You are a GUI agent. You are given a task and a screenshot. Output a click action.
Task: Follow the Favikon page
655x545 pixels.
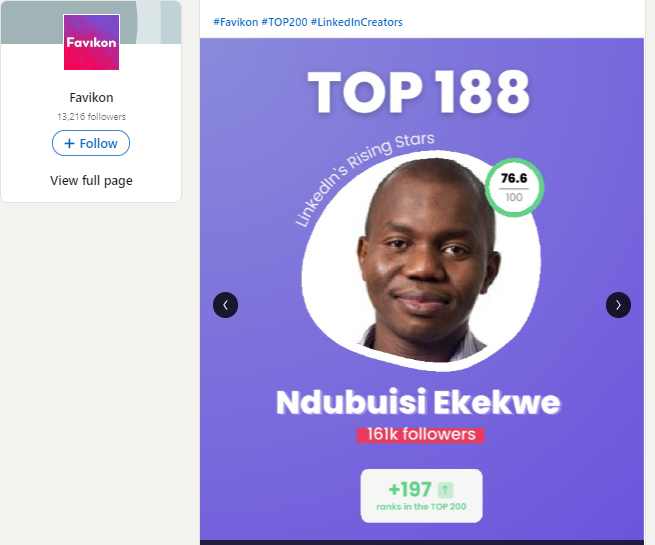91,143
